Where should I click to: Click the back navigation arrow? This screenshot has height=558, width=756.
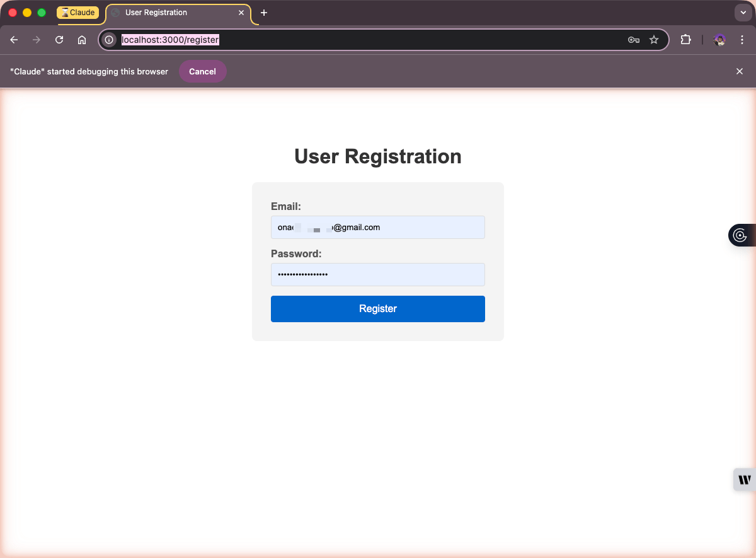coord(14,39)
